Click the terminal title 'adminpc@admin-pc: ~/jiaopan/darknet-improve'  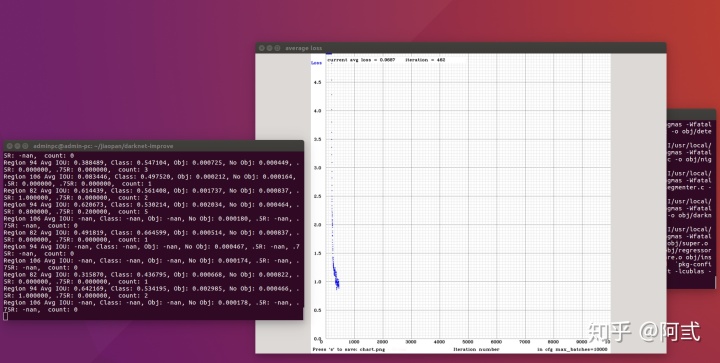click(103, 146)
